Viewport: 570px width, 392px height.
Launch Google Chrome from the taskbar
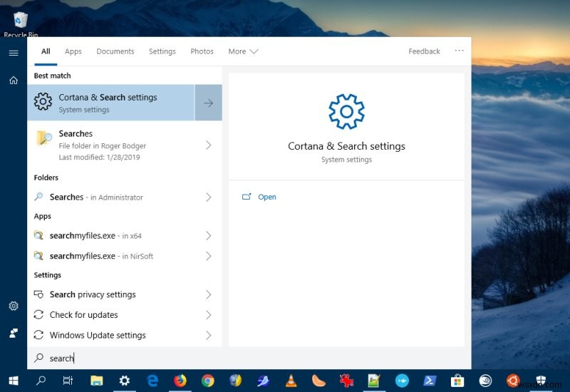point(207,381)
